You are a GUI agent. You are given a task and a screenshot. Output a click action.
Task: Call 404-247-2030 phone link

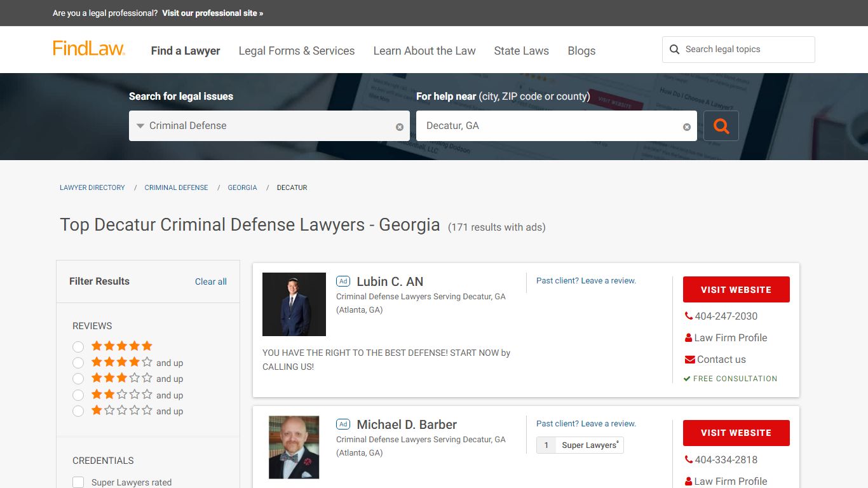pyautogui.click(x=726, y=316)
